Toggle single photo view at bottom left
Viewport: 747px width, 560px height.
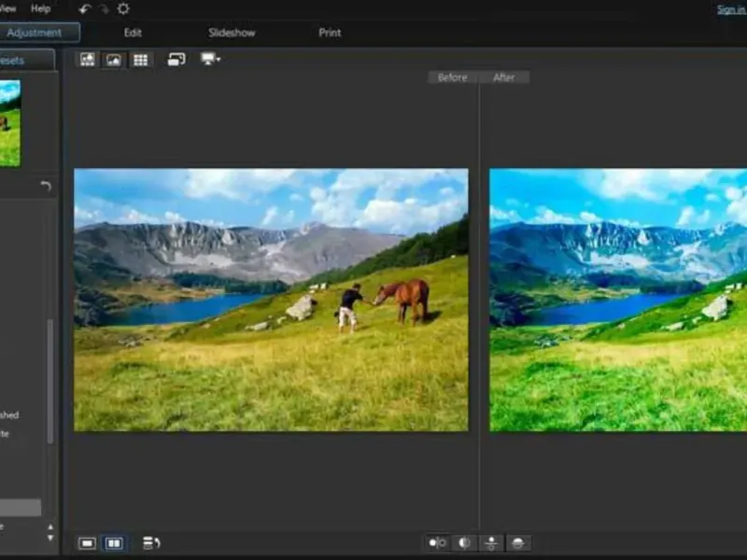(88, 542)
